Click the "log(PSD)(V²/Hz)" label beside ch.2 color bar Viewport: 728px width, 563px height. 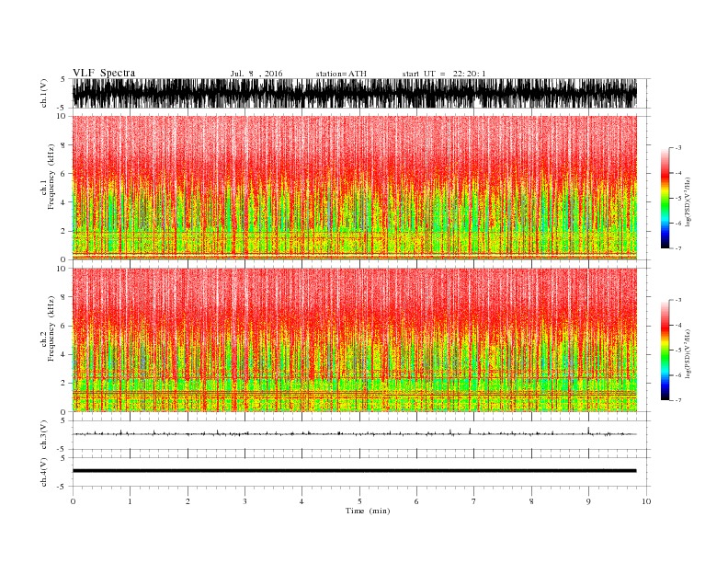[x=688, y=353]
